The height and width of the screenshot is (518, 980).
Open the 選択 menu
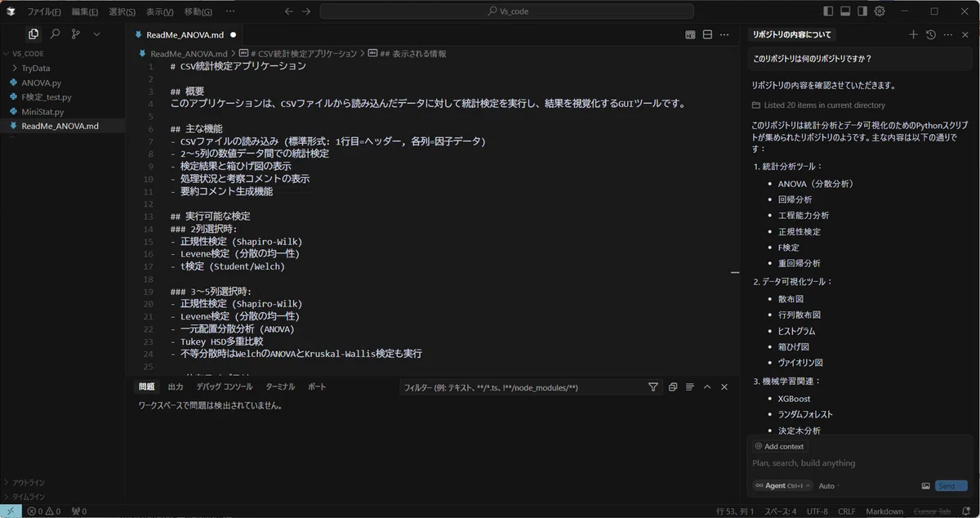click(122, 11)
